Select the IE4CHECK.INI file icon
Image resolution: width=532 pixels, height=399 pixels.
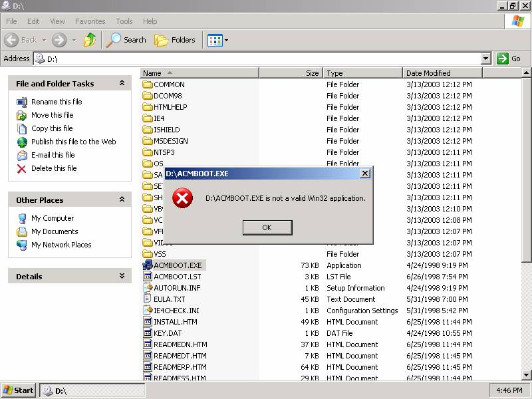[x=148, y=310]
